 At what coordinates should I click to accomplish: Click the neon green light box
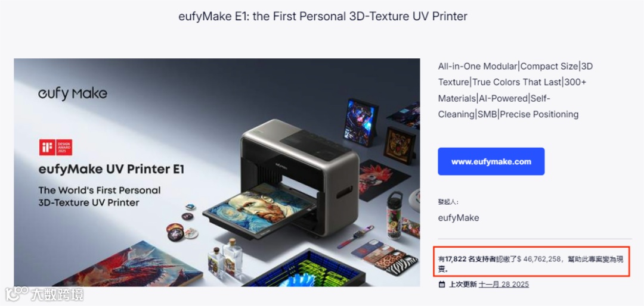click(304, 271)
